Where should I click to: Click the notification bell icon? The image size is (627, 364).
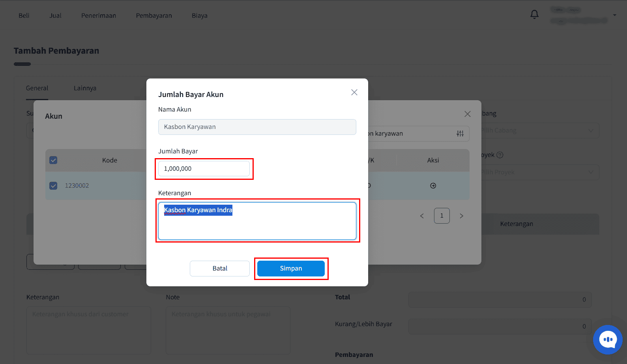pyautogui.click(x=534, y=15)
